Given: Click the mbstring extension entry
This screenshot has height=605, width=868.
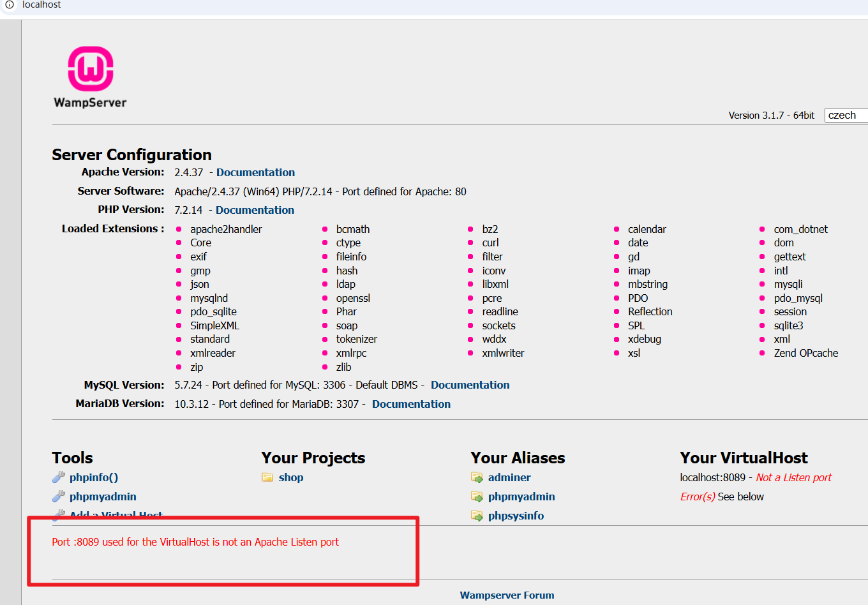Looking at the screenshot, I should click(648, 284).
